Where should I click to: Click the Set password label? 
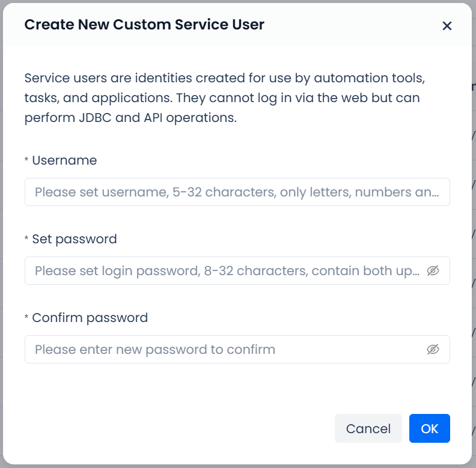(75, 239)
